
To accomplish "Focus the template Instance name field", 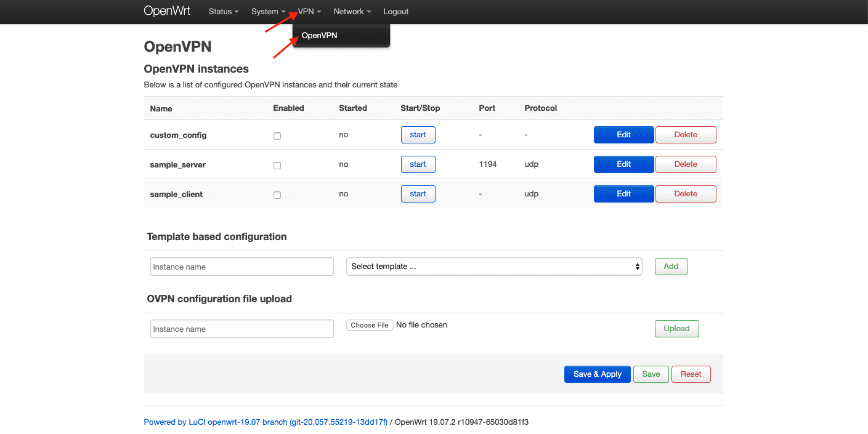I will (x=241, y=267).
